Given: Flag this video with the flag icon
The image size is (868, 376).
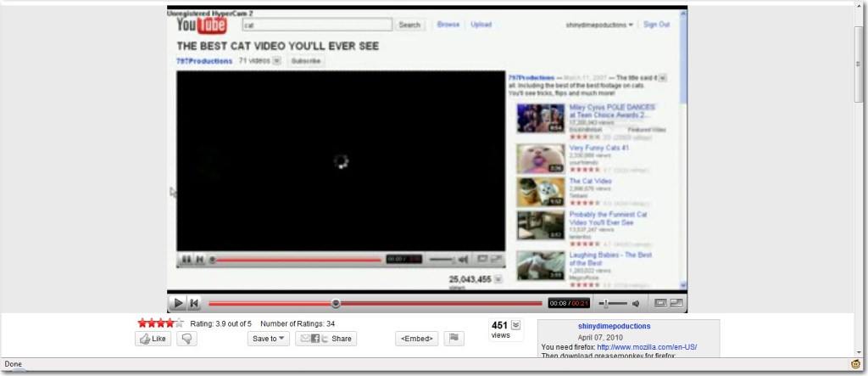Looking at the screenshot, I should click(x=454, y=339).
